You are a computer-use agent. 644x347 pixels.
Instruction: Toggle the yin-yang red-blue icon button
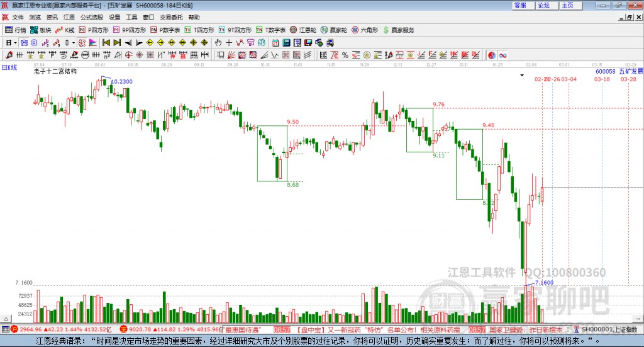[492, 55]
